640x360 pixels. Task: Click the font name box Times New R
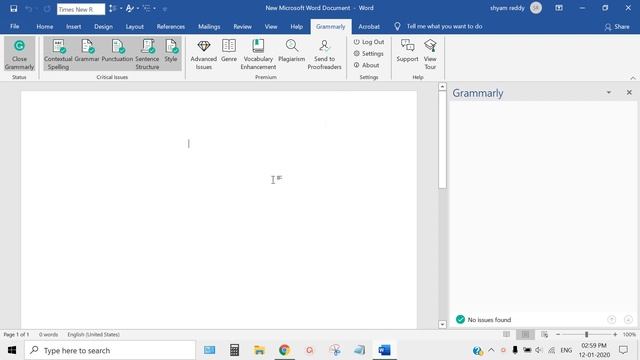[x=81, y=9]
